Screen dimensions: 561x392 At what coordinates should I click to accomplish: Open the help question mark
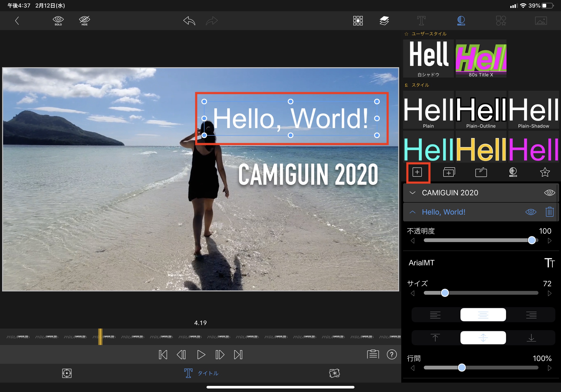392,354
